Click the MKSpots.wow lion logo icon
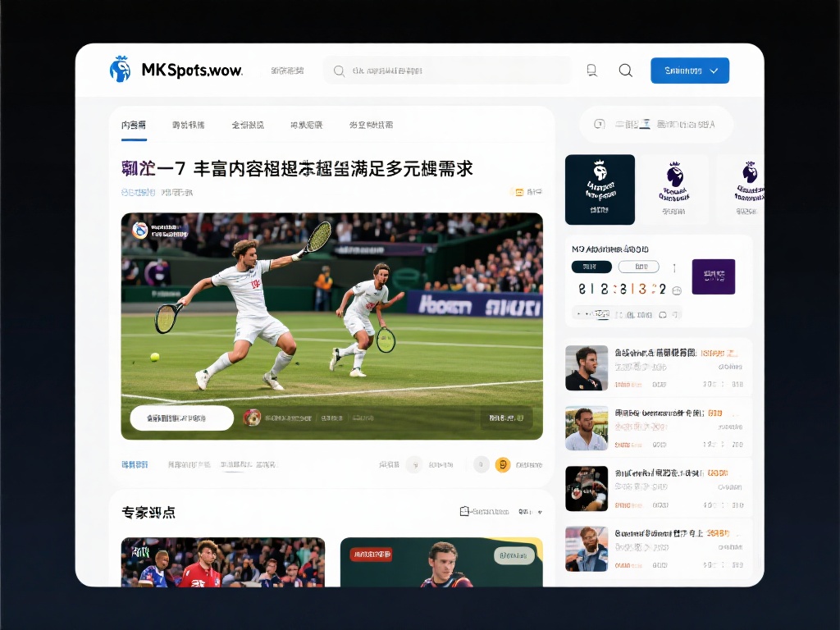The height and width of the screenshot is (630, 840). [x=120, y=69]
